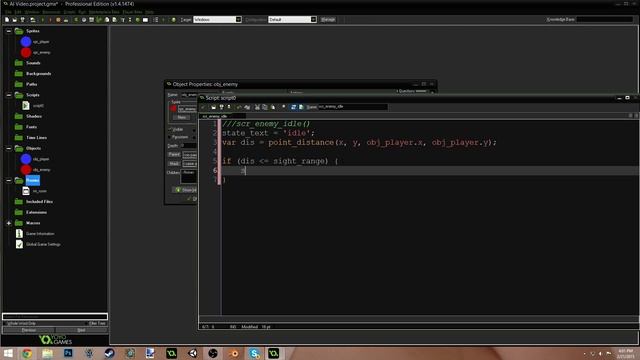Click the Undo icon in Script editor toolbar
Image resolution: width=640 pixels, height=360 pixels.
(x=239, y=107)
